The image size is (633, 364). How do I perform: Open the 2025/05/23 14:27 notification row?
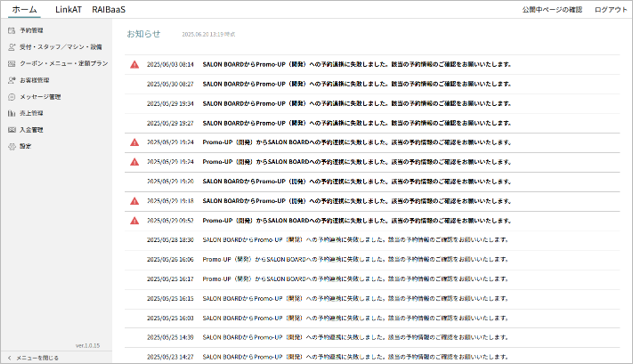[x=372, y=357]
